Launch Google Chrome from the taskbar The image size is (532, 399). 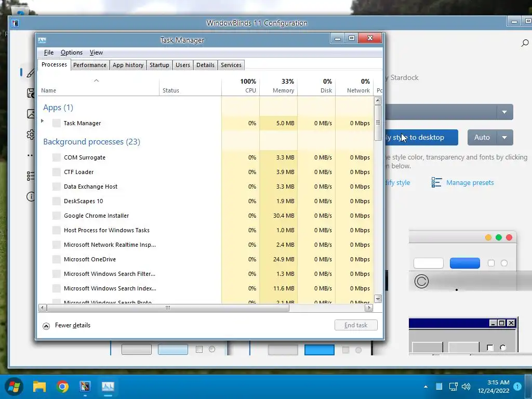[62, 387]
